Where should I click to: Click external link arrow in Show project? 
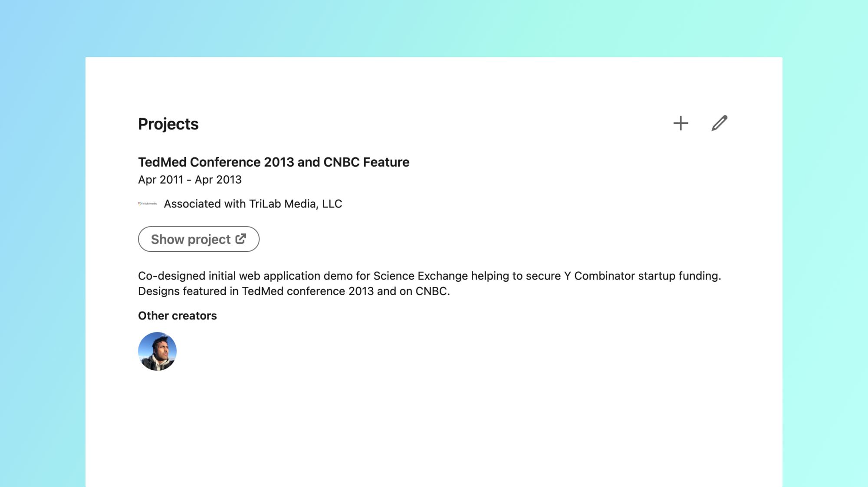pos(241,239)
